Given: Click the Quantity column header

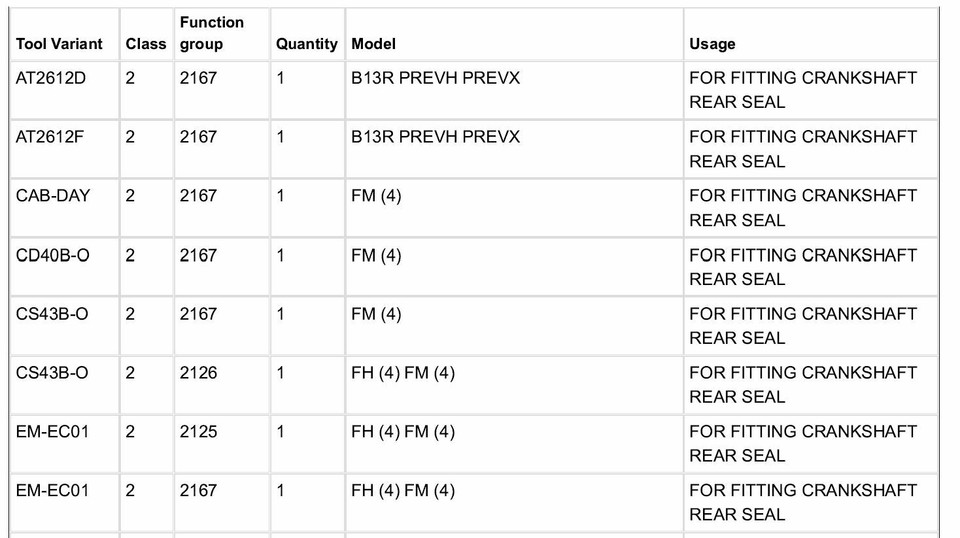Looking at the screenshot, I should (306, 44).
